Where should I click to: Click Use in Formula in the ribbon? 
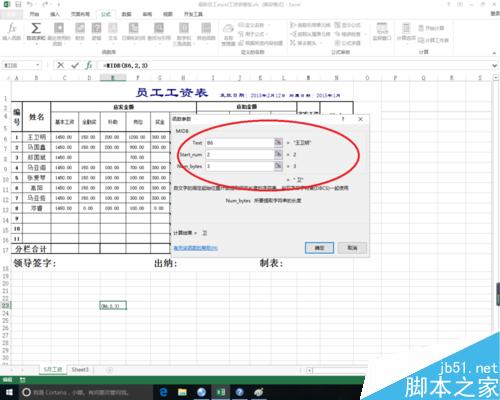point(254,34)
